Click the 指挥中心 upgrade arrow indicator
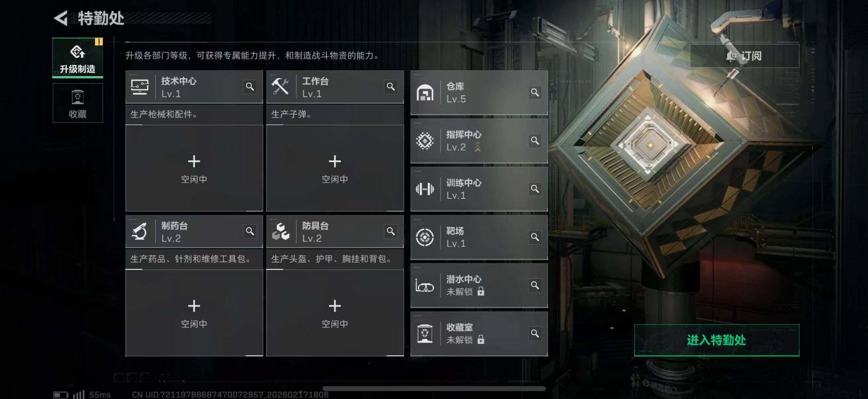The width and height of the screenshot is (868, 399). 477,147
